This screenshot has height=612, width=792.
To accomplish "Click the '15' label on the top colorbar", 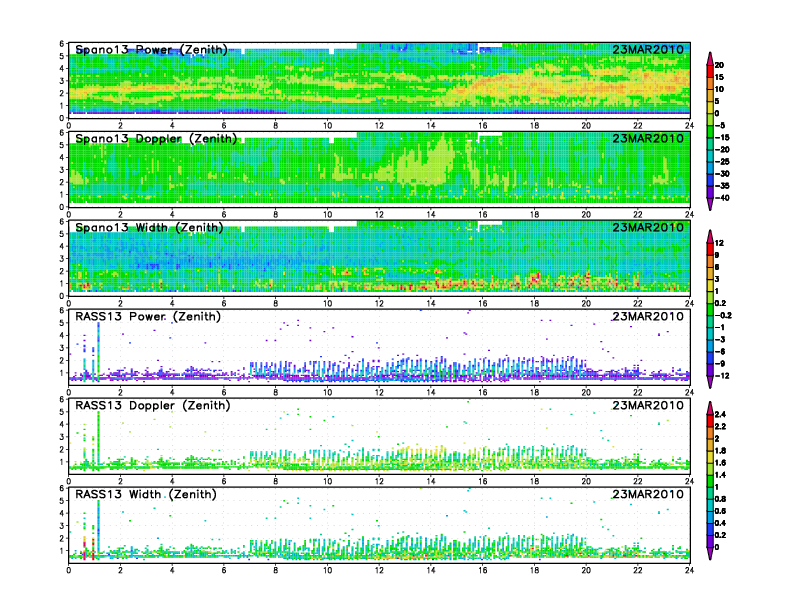I will point(719,77).
